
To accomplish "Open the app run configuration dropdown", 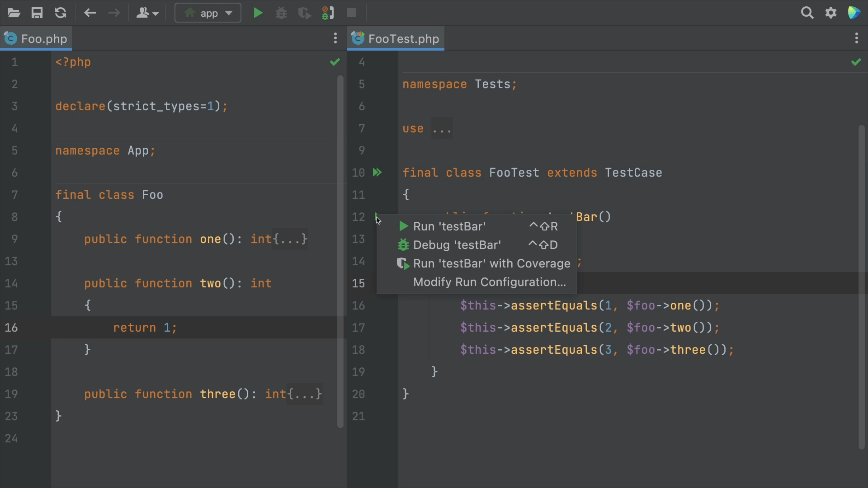I will pyautogui.click(x=208, y=13).
